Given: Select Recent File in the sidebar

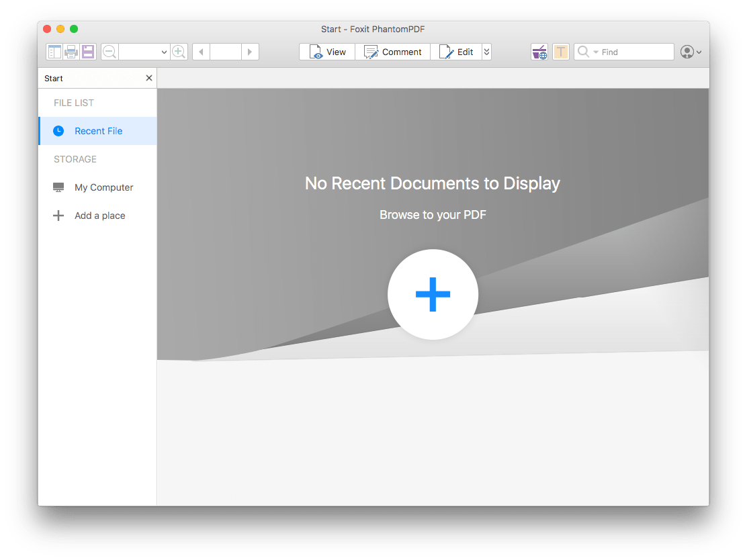Looking at the screenshot, I should coord(98,131).
